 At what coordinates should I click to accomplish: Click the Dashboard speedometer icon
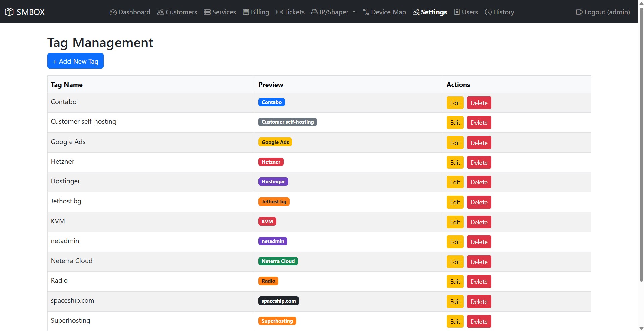[113, 12]
